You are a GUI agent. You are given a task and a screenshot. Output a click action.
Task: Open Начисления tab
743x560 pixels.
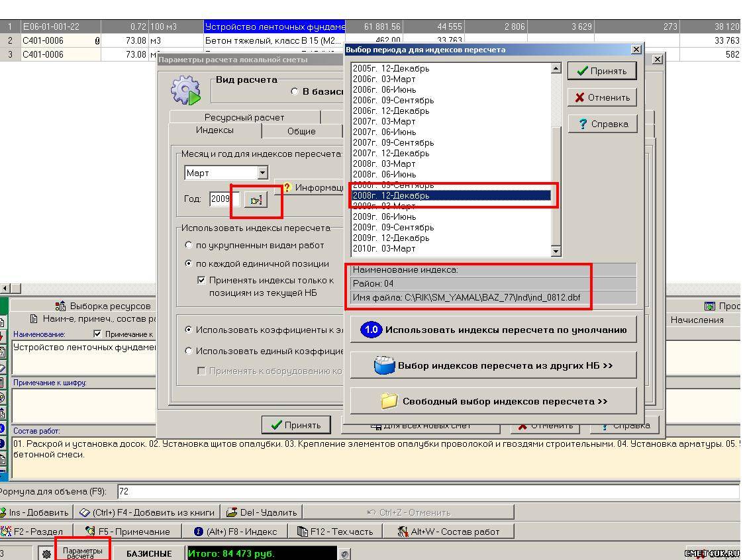coord(697,320)
